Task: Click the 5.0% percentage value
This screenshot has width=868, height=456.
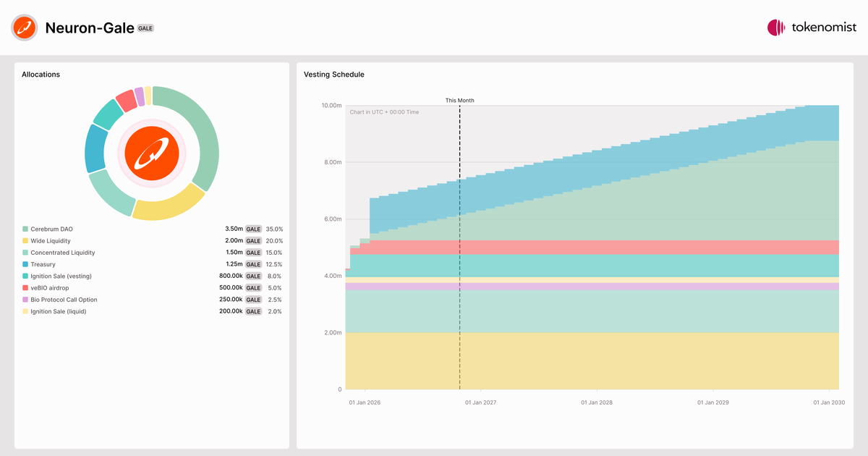Action: tap(275, 288)
